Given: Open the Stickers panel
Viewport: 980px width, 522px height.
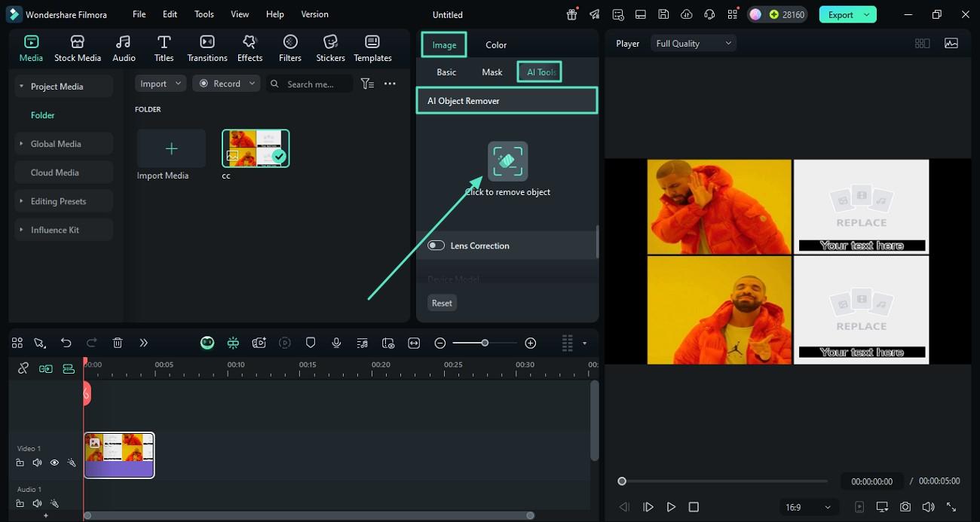Looking at the screenshot, I should pos(330,49).
